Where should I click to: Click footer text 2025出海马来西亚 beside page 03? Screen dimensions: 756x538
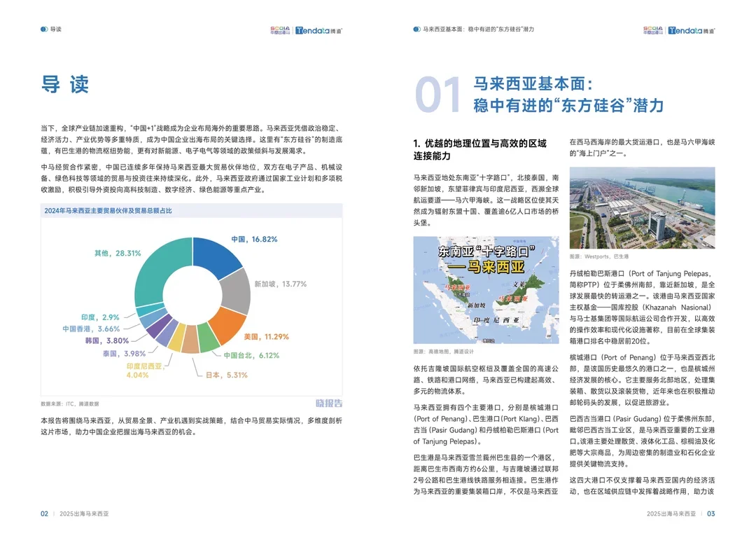671,514
